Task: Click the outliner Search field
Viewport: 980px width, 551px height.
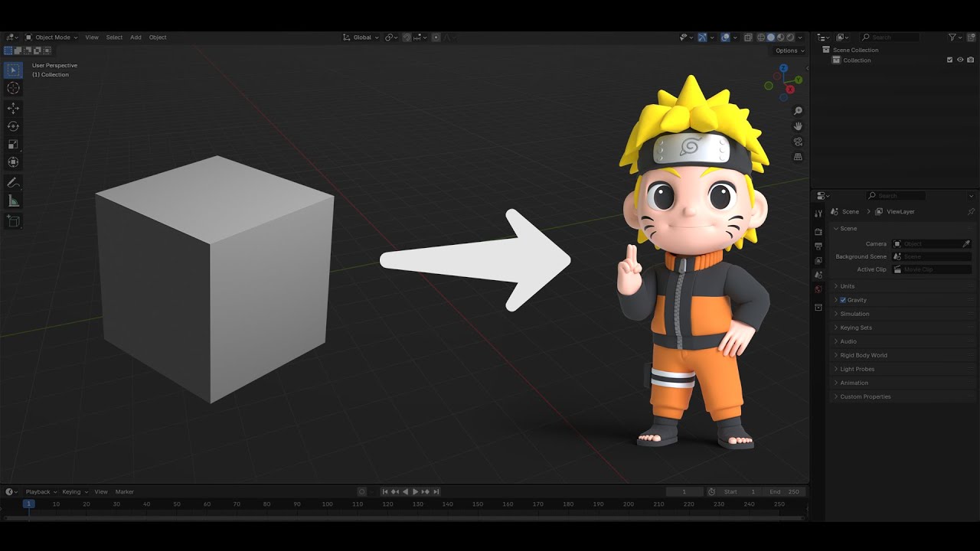Action: point(890,37)
